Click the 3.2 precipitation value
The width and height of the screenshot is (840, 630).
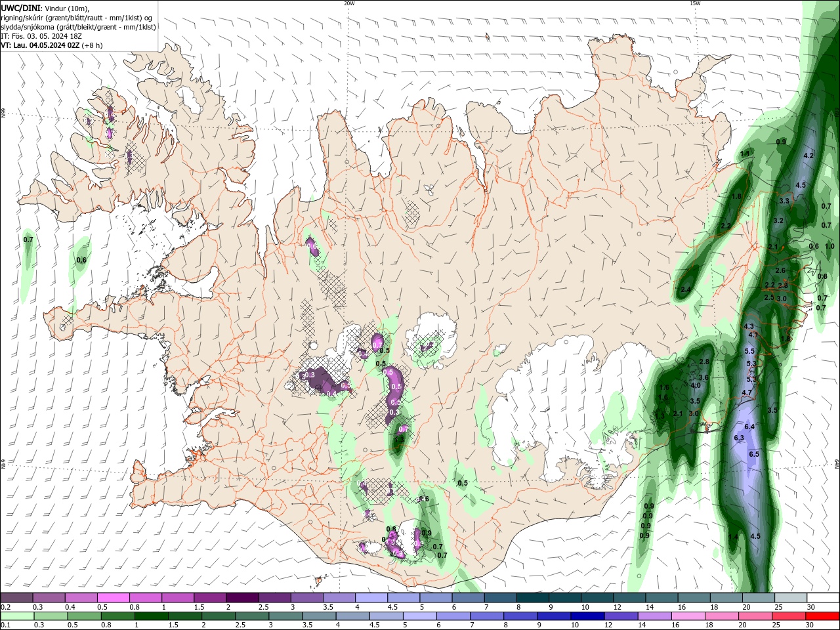[779, 220]
